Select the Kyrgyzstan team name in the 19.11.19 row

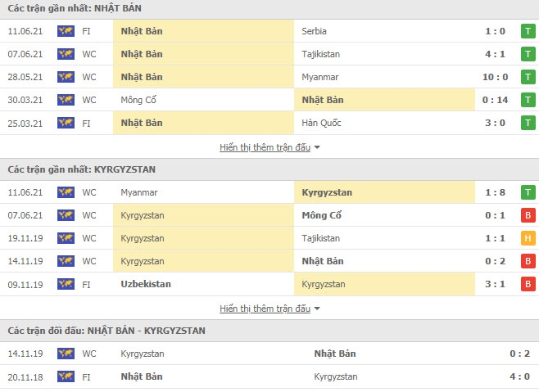click(143, 238)
